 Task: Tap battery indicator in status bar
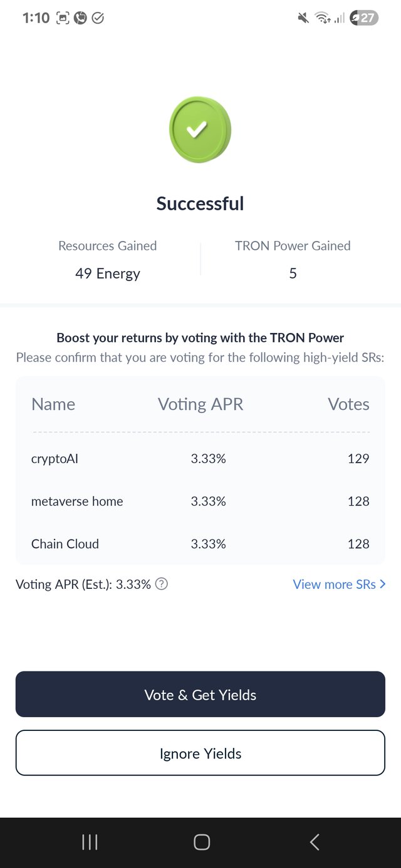(x=364, y=18)
